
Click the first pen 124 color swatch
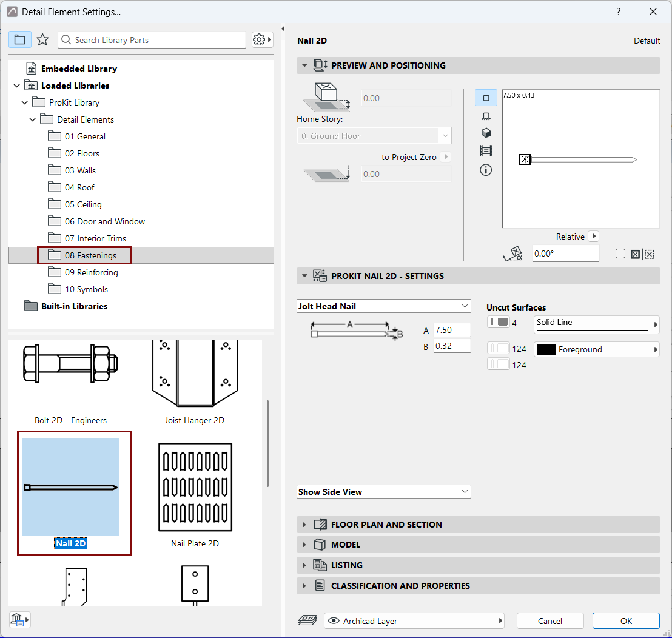tap(498, 348)
